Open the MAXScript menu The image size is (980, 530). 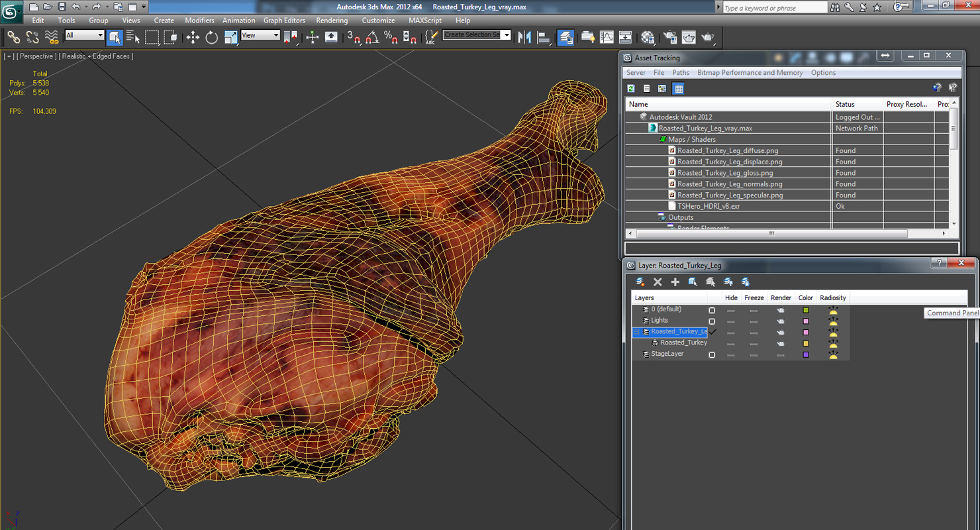click(424, 21)
